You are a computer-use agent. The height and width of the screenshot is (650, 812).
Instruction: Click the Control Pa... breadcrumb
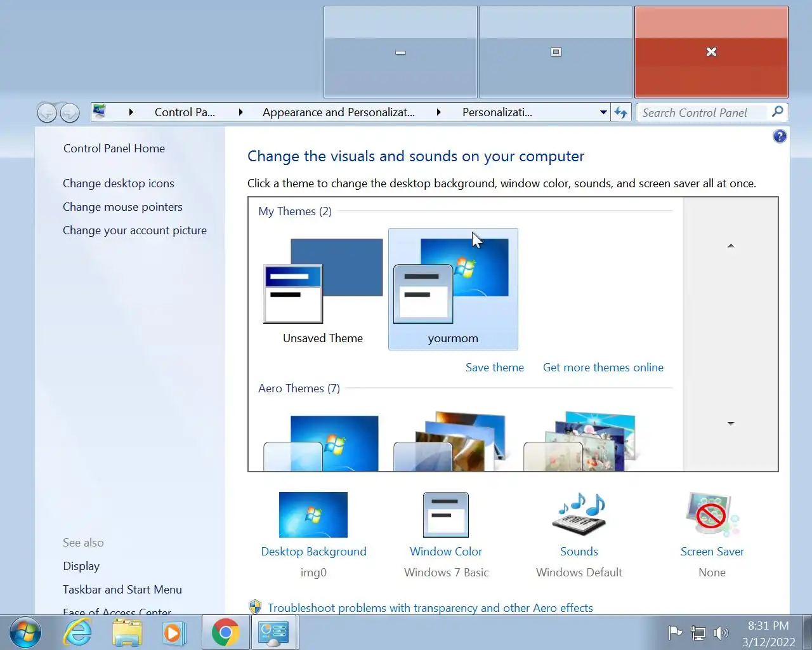(x=185, y=112)
